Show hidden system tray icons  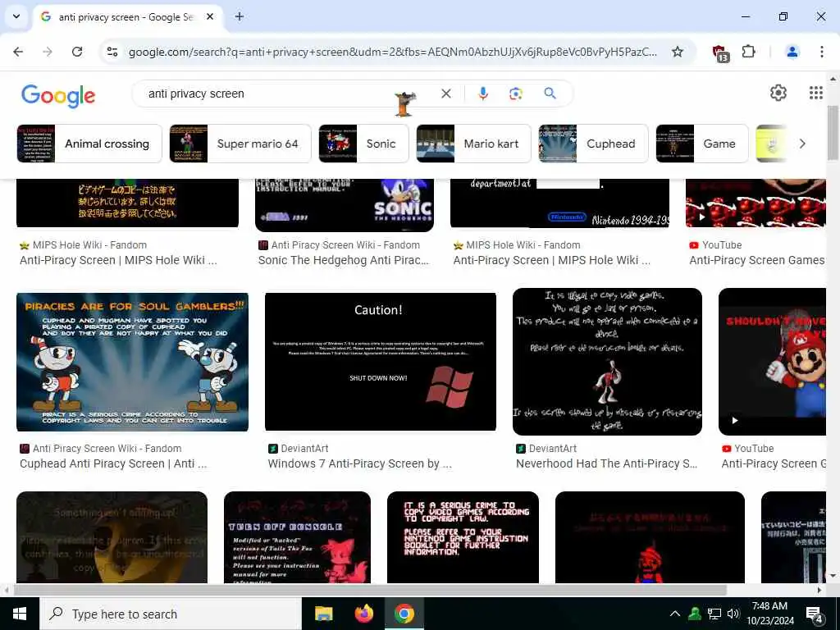click(x=675, y=614)
